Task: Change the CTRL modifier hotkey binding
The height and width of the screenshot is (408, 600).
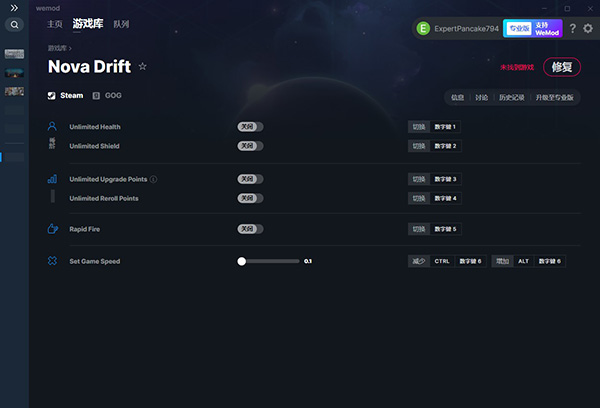Action: tap(442, 261)
